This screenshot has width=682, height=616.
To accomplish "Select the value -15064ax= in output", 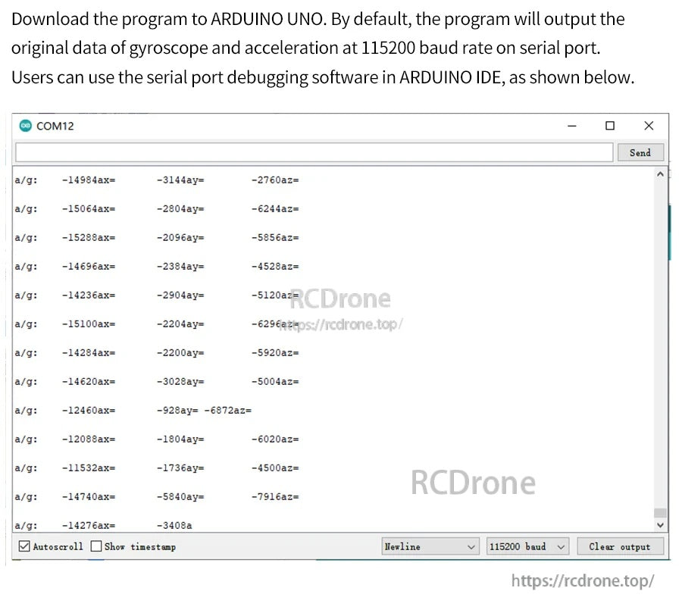I will [x=89, y=209].
